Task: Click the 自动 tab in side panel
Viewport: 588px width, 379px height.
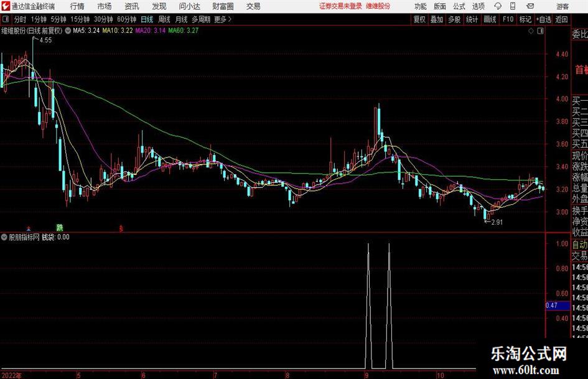Action: [x=580, y=245]
